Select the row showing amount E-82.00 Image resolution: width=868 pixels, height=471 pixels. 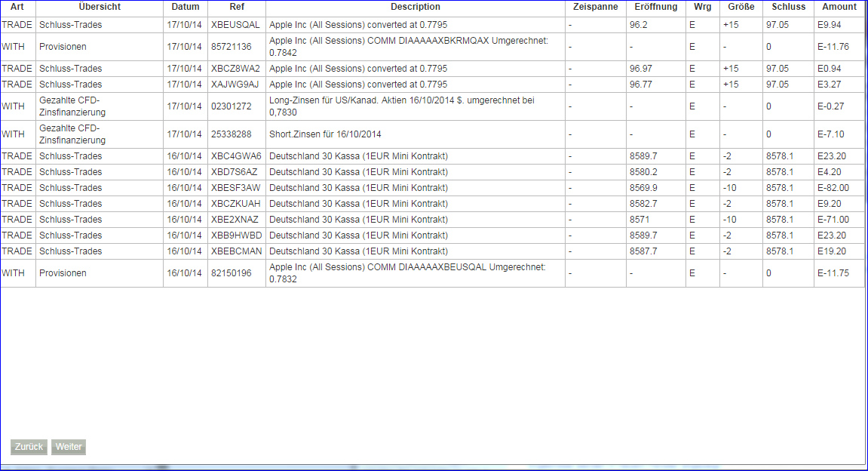point(839,187)
